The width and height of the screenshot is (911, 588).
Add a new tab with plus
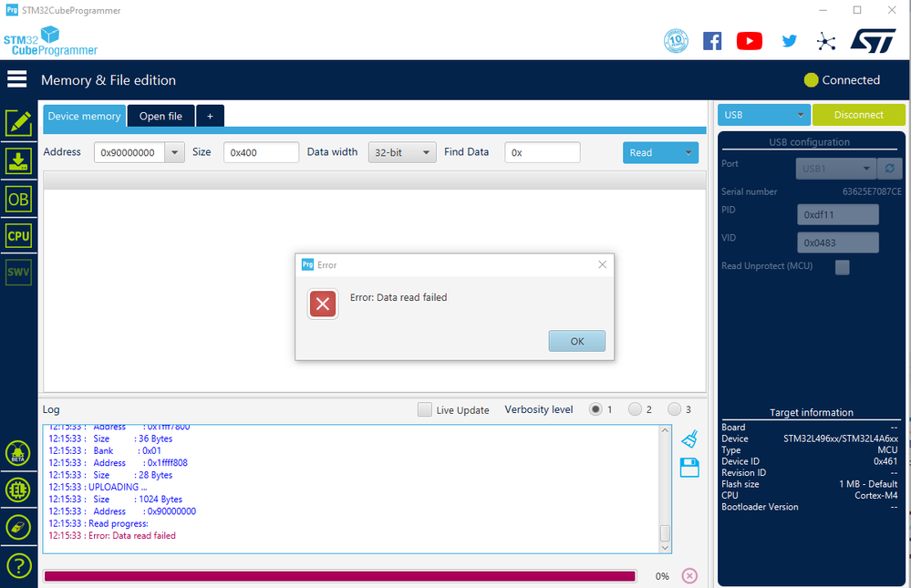point(211,116)
